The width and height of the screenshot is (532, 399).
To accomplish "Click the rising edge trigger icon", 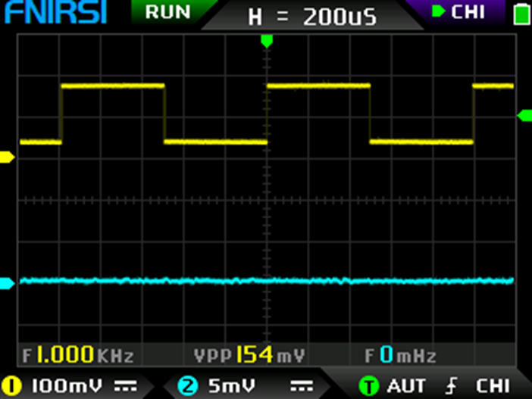I will pyautogui.click(x=452, y=385).
